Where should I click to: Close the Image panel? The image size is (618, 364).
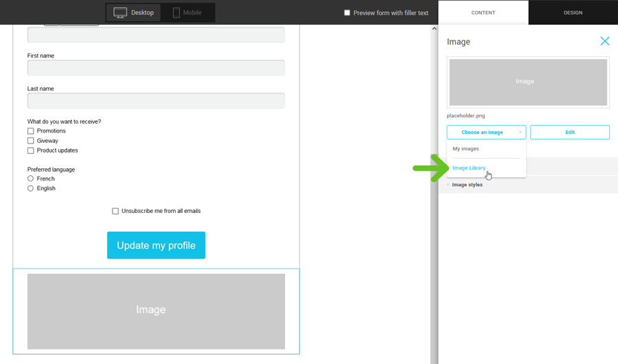(604, 41)
